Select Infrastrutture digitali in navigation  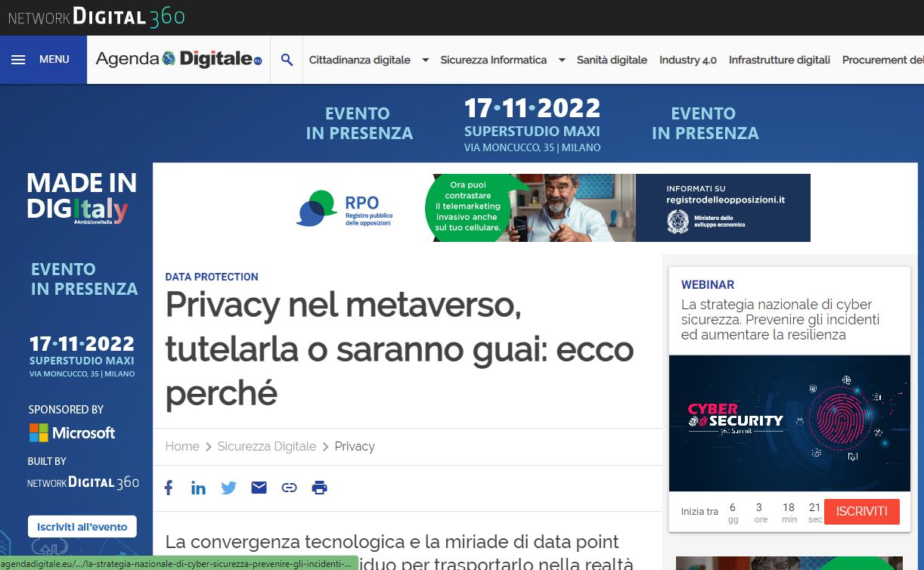tap(779, 60)
